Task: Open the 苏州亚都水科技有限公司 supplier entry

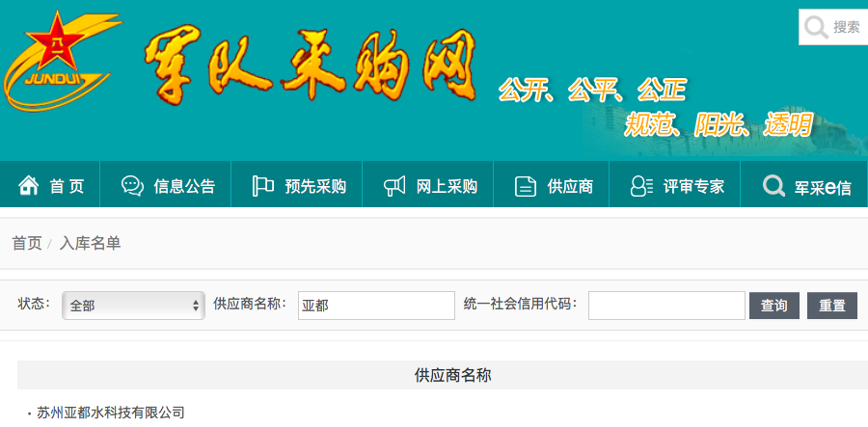Action: tap(110, 413)
